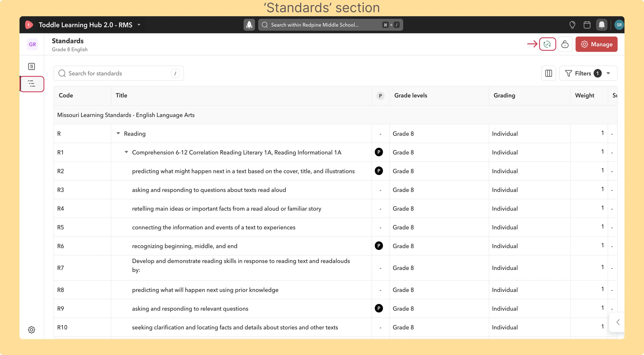Click the Standards page heading
The width and height of the screenshot is (644, 355).
68,41
